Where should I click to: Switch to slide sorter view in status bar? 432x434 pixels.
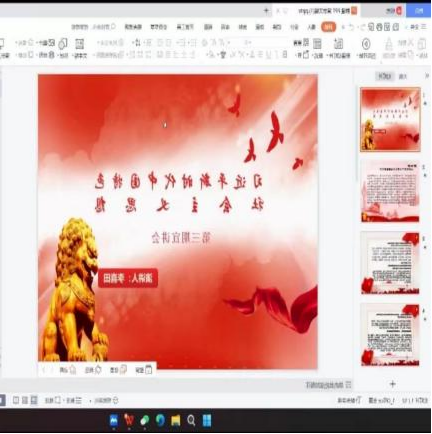(25, 400)
